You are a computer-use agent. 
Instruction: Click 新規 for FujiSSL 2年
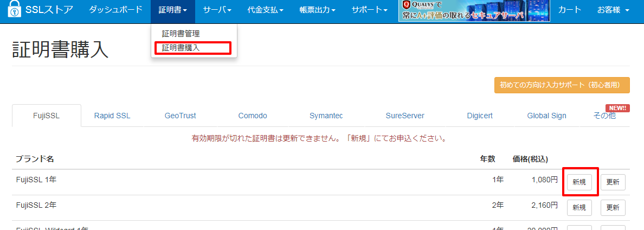(579, 207)
